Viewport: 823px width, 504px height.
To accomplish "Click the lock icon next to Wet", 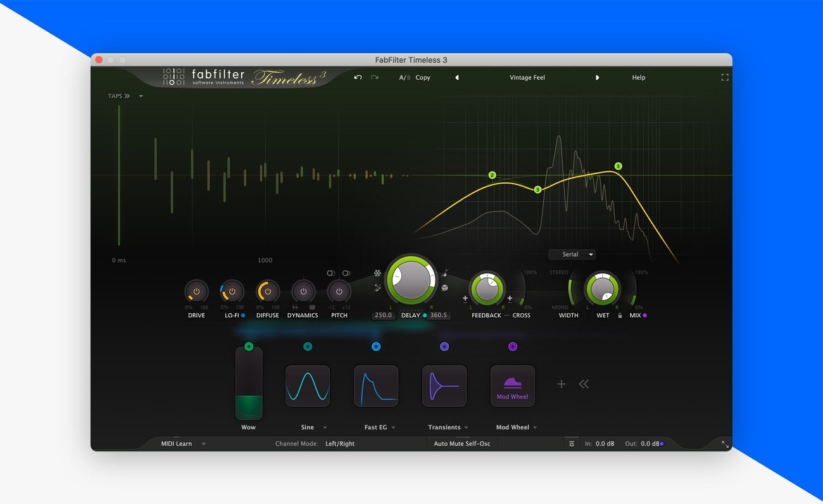I will (x=620, y=315).
